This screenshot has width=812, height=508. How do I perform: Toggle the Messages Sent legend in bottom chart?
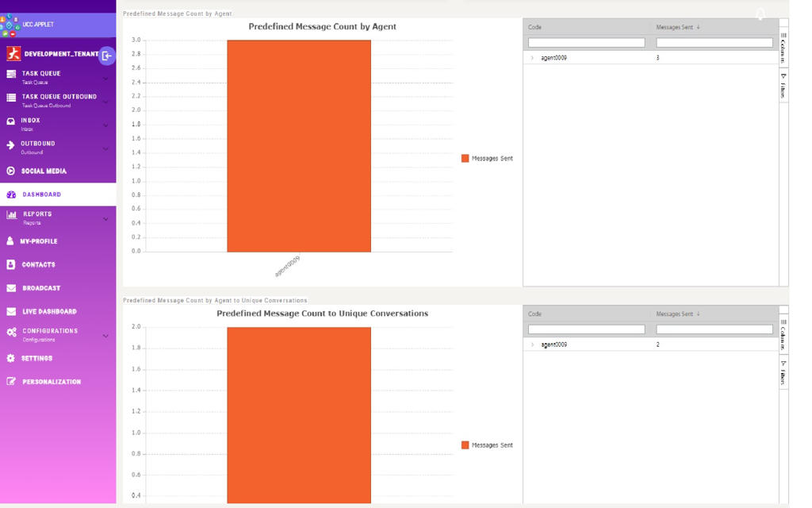tap(487, 445)
